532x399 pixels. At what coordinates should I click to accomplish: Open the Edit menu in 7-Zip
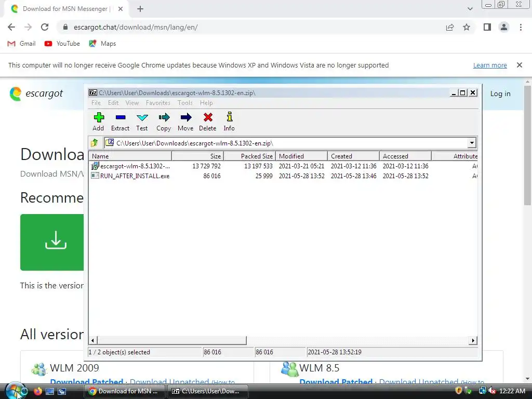tap(113, 103)
